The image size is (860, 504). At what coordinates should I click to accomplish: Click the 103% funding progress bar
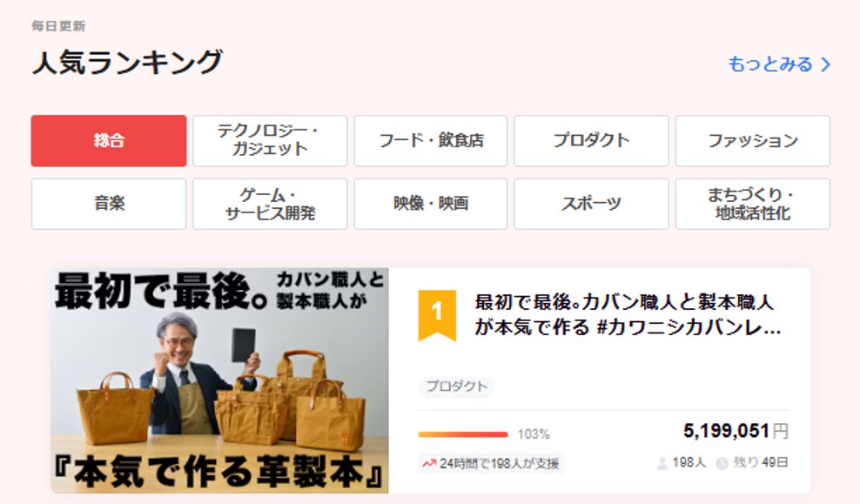click(463, 434)
